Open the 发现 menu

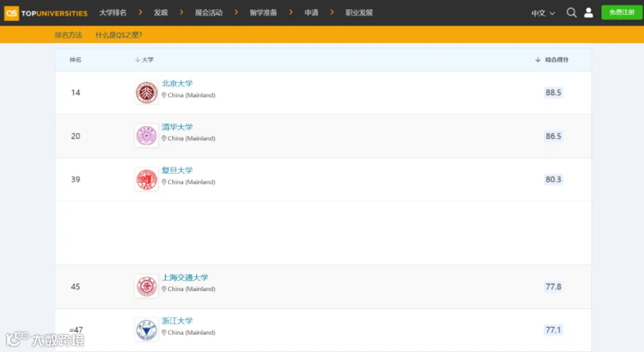point(160,13)
